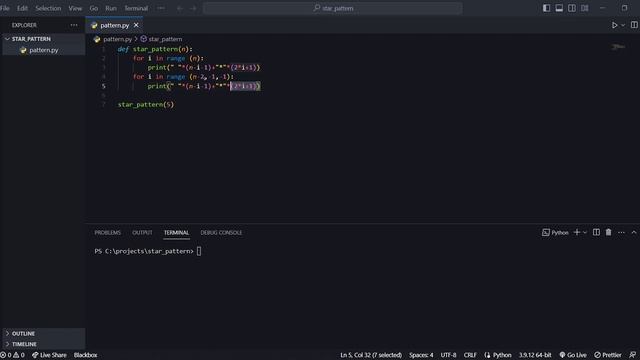Viewport: 640px width, 360px height.
Task: Select the Python terminal profile label
Action: (555, 233)
